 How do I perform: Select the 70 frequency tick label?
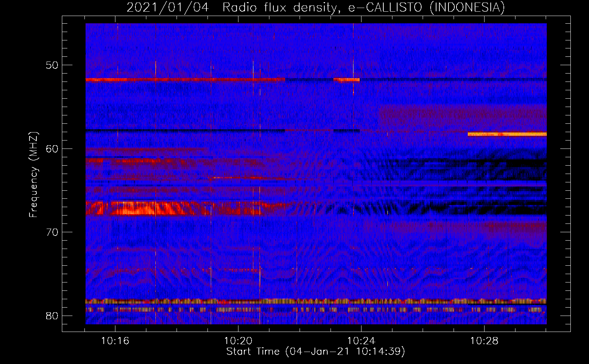pos(52,232)
